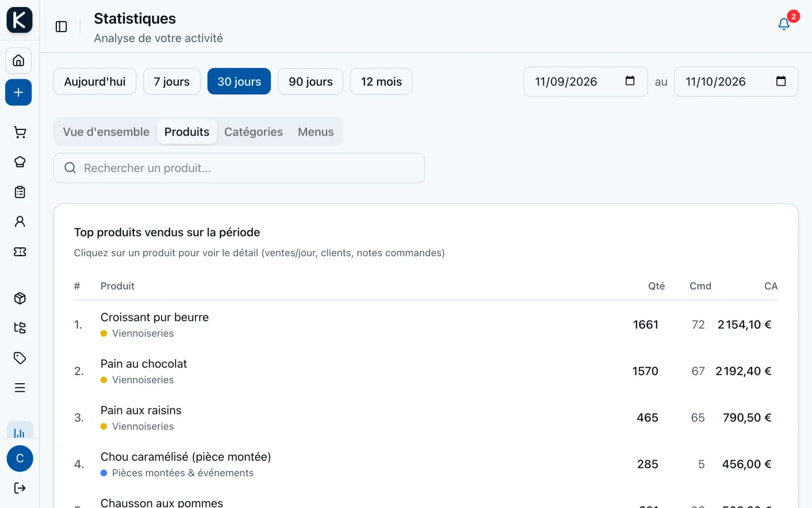Viewport: 812px width, 508px height.
Task: Open end date calendar picker
Action: (781, 81)
